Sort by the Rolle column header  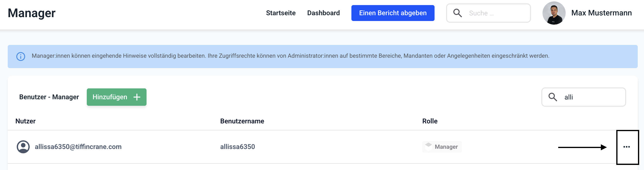[430, 121]
